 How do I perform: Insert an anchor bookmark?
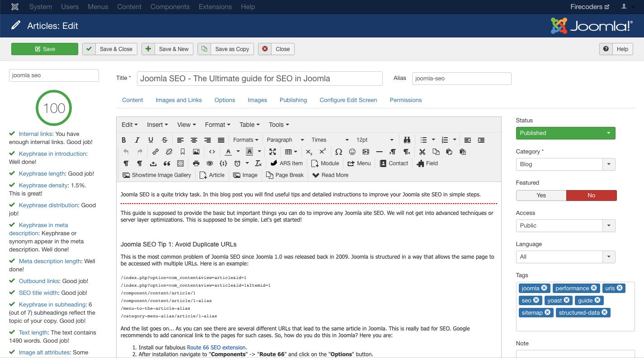click(x=183, y=152)
